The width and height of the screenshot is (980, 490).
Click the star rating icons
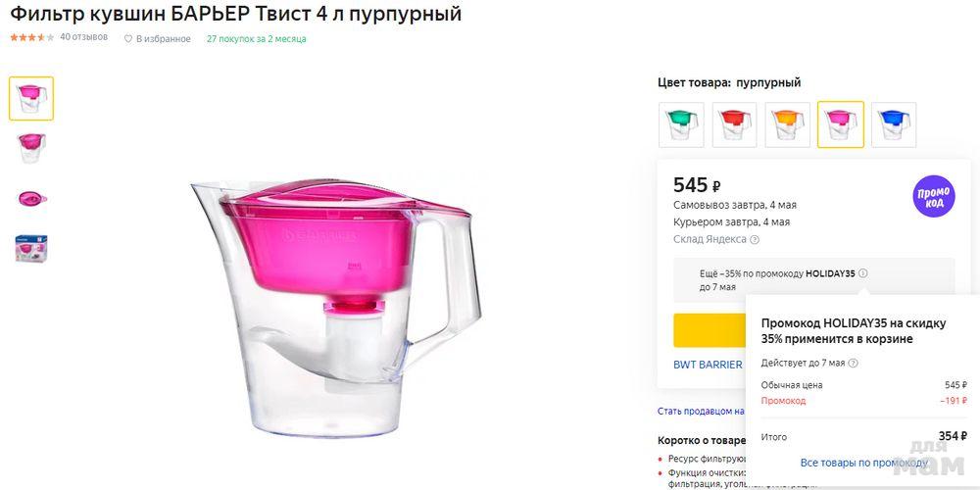[x=31, y=37]
